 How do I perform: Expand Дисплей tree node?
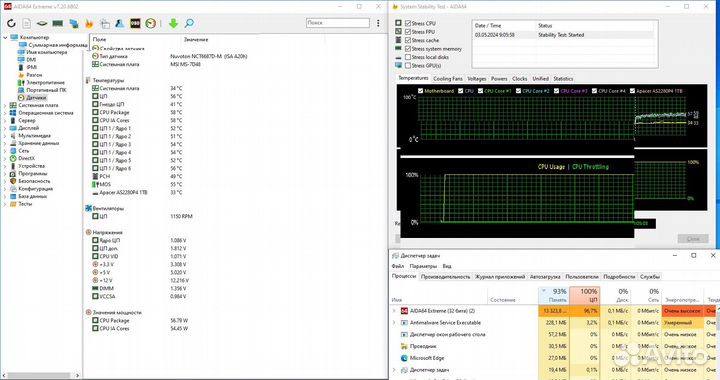(5, 128)
